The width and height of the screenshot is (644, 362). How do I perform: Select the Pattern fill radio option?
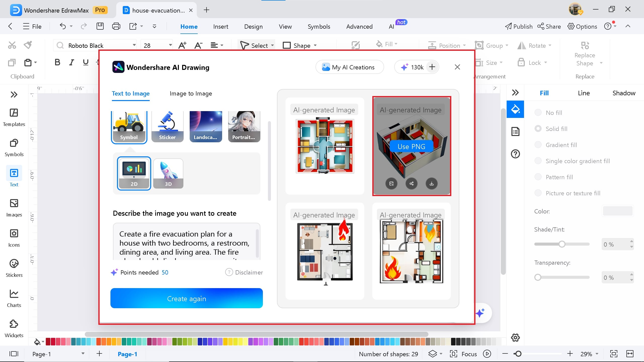point(538,177)
